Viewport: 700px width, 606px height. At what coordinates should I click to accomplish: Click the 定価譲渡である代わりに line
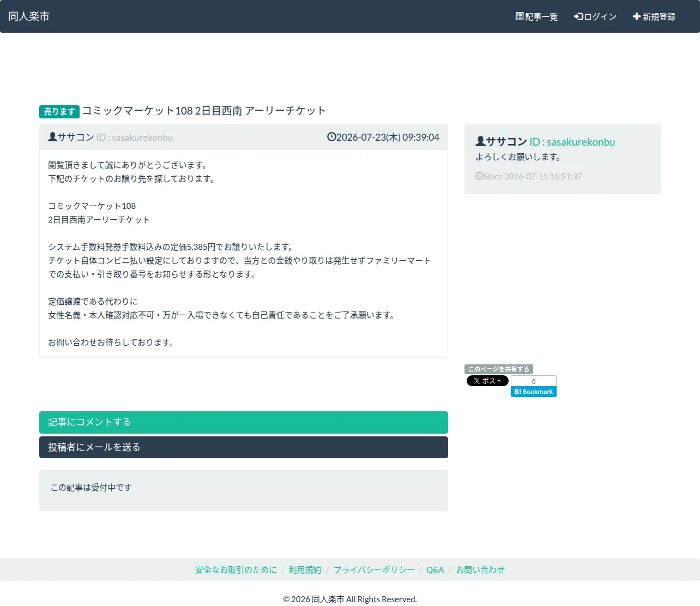point(93,302)
